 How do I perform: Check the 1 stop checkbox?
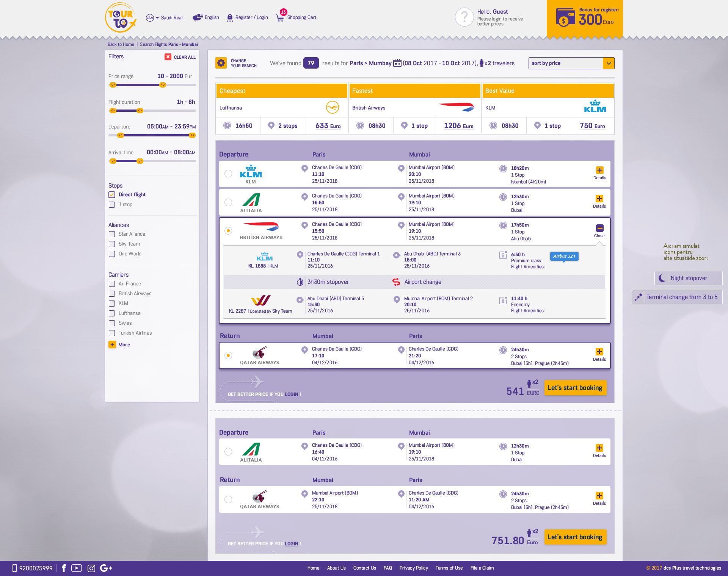click(112, 205)
